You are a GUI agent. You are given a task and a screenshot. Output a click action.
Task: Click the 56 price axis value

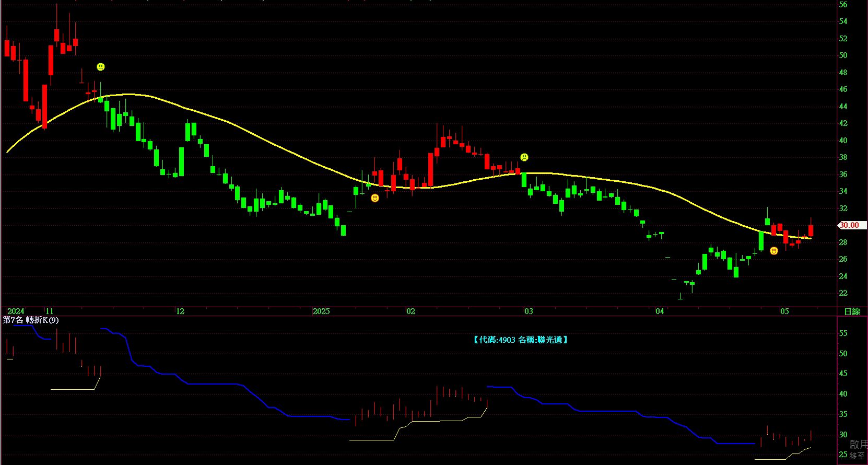pos(843,5)
